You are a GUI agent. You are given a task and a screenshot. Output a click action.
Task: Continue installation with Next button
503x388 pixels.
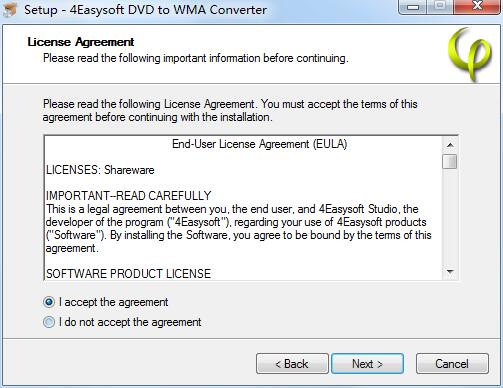pyautogui.click(x=367, y=364)
